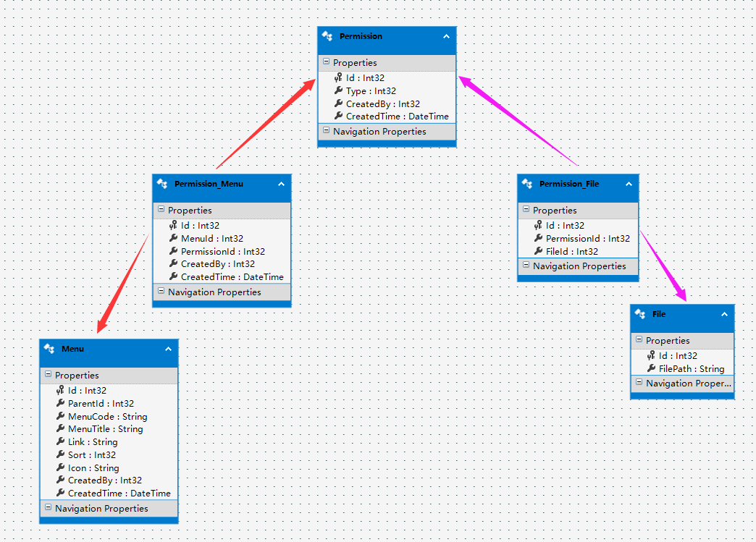Image resolution: width=756 pixels, height=542 pixels.
Task: Select the key icon beside Id in Permission_Menu
Action: (x=173, y=225)
